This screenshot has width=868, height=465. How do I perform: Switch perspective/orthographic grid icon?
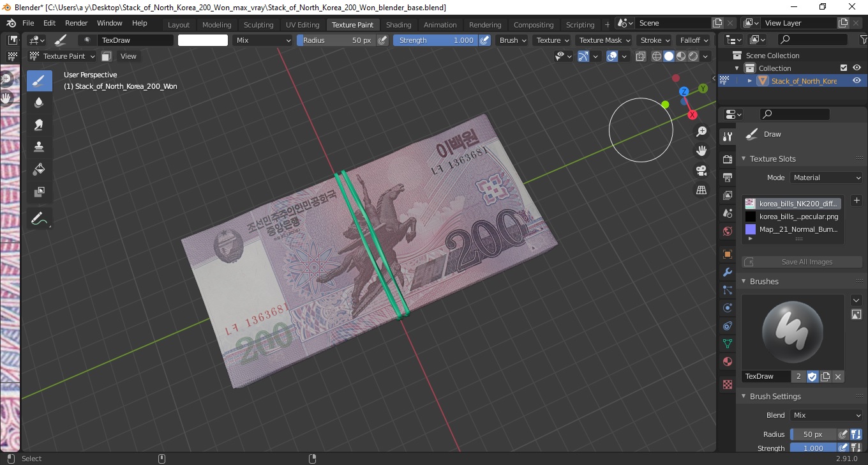(x=701, y=190)
